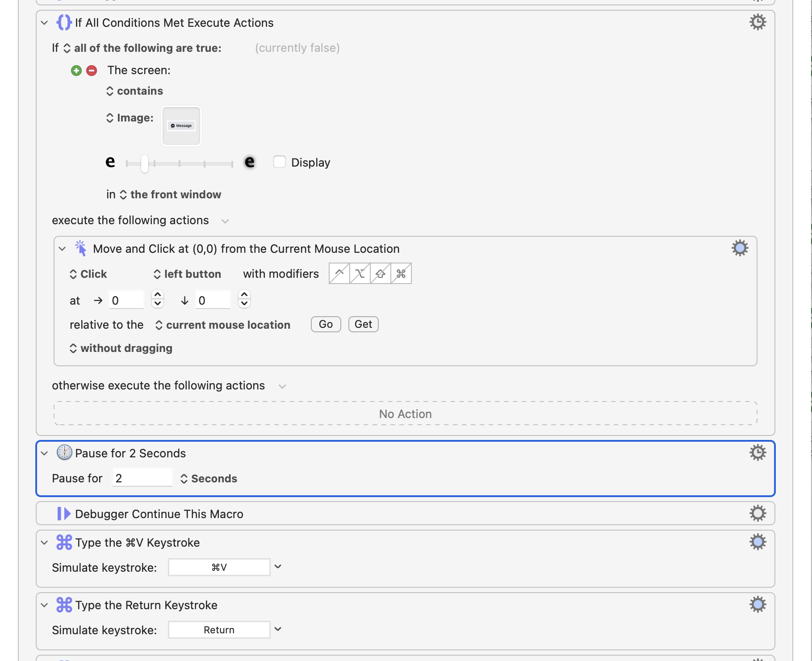The image size is (812, 661).
Task: Remove condition with the red minus icon
Action: click(x=92, y=71)
